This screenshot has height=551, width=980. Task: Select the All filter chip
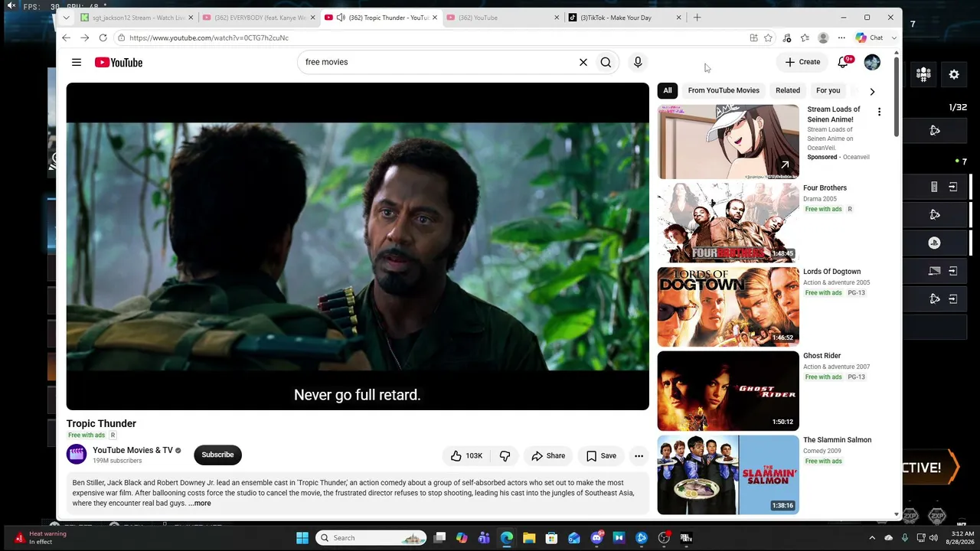coord(668,90)
